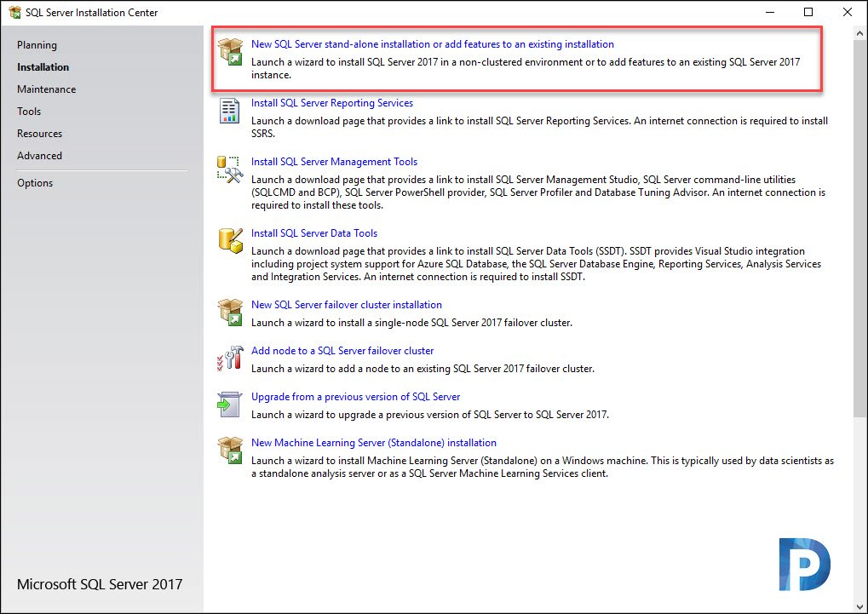This screenshot has height=614, width=868.
Task: Click the scrollbar down arrow
Action: click(x=859, y=606)
